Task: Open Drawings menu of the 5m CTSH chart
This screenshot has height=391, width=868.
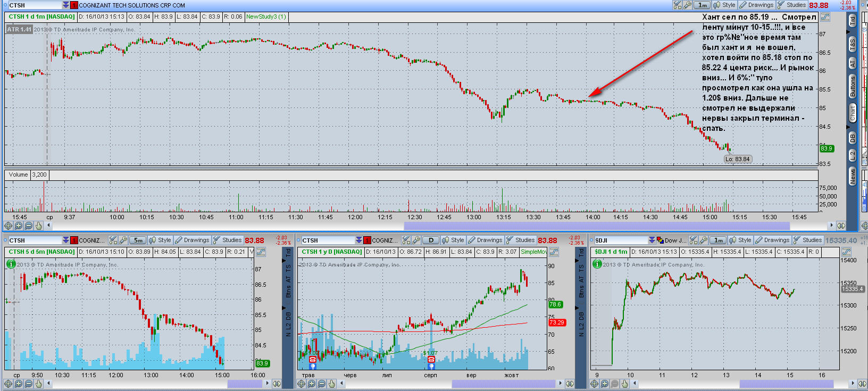Action: pyautogui.click(x=192, y=240)
